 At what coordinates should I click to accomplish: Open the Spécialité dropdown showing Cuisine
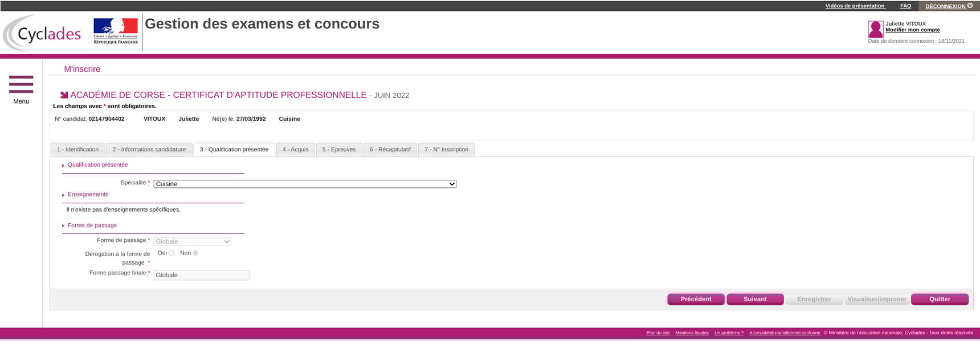pos(305,184)
